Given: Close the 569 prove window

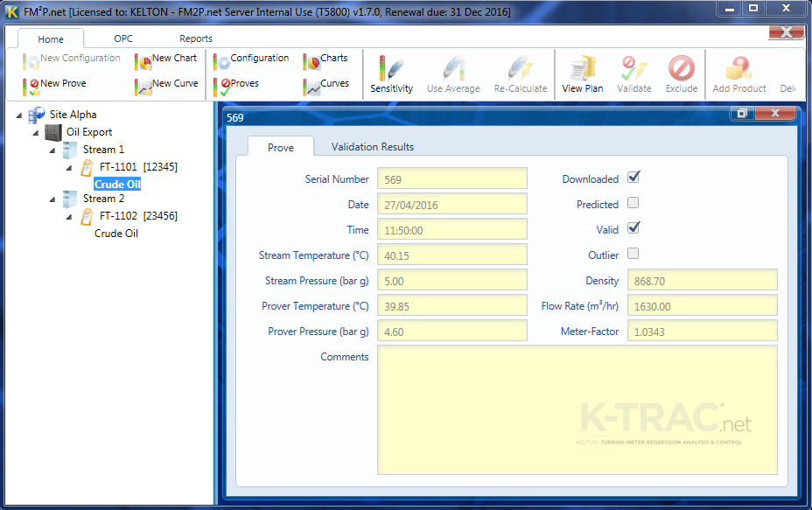Looking at the screenshot, I should tap(774, 113).
